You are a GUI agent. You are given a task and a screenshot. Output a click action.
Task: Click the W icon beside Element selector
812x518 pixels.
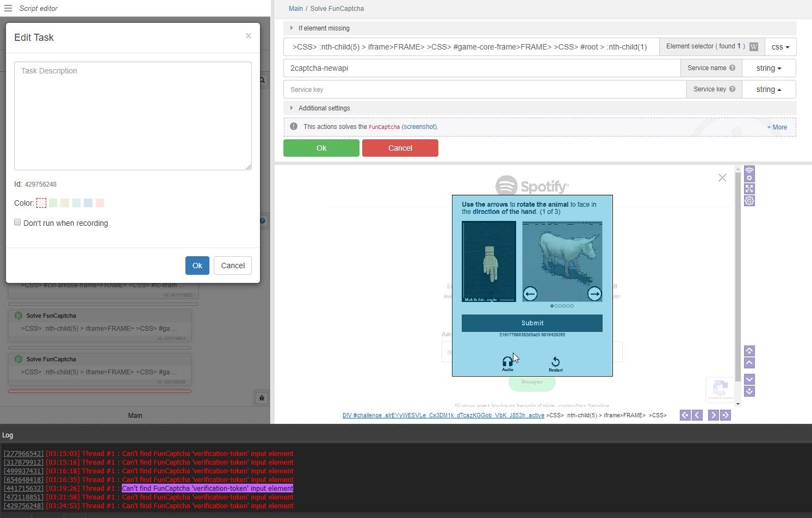[753, 47]
